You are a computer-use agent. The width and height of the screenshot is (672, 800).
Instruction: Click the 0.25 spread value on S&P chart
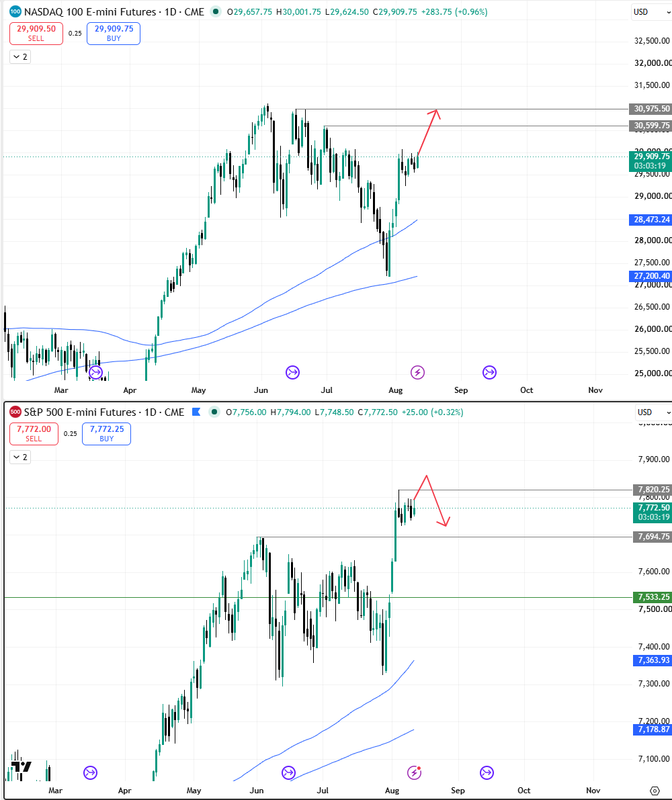pyautogui.click(x=71, y=434)
